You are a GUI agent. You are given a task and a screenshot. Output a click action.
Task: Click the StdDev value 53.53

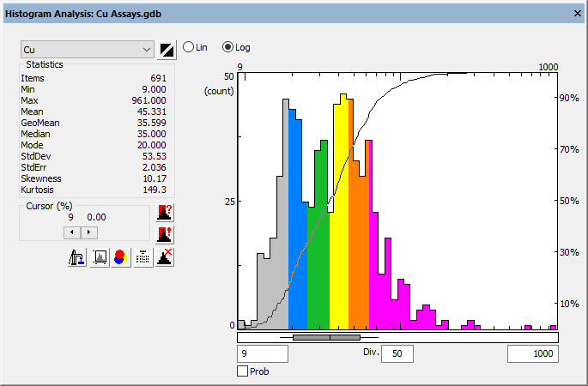pyautogui.click(x=155, y=156)
